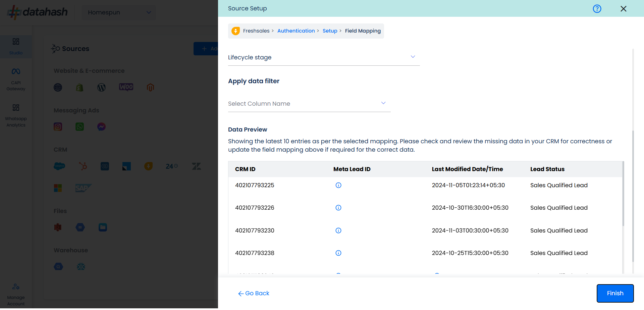Show info for Meta Lead ID of 402107793225
The image size is (644, 310).
pyautogui.click(x=338, y=185)
